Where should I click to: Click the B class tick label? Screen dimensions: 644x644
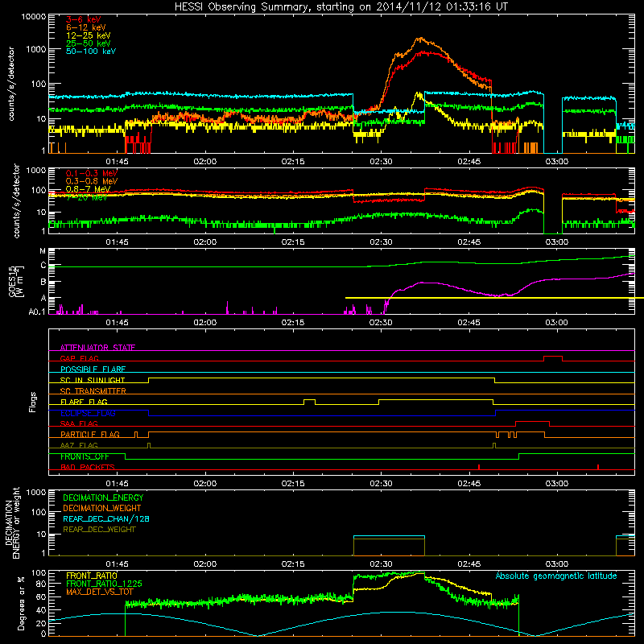[x=43, y=283]
